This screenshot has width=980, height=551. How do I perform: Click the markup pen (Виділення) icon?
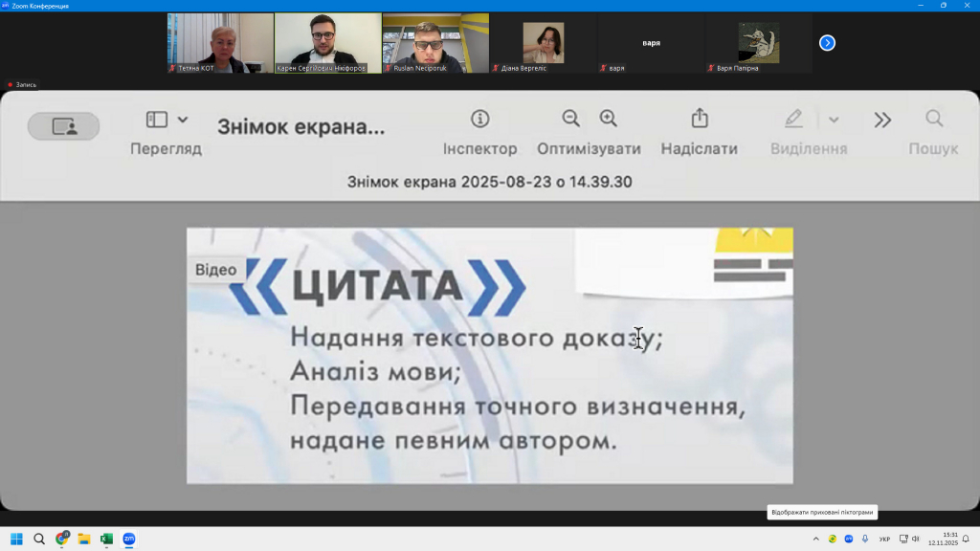coord(793,119)
